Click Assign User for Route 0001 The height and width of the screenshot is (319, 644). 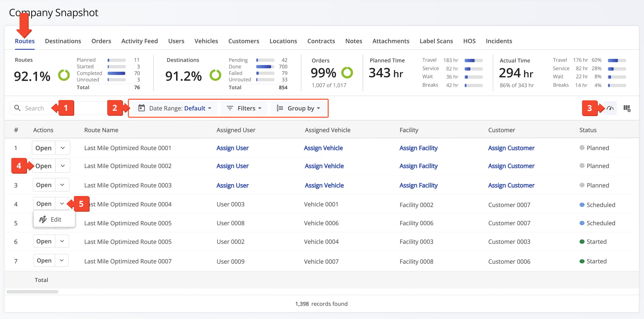tap(232, 148)
